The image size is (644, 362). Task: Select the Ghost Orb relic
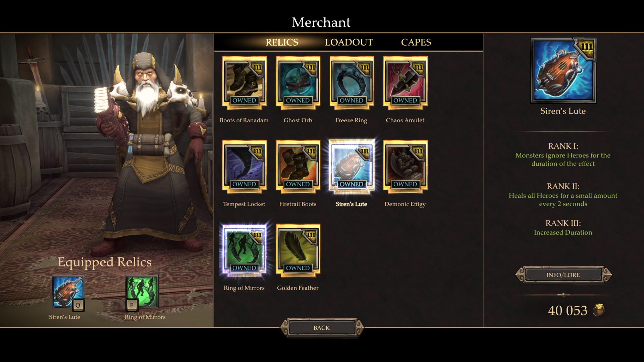(298, 83)
